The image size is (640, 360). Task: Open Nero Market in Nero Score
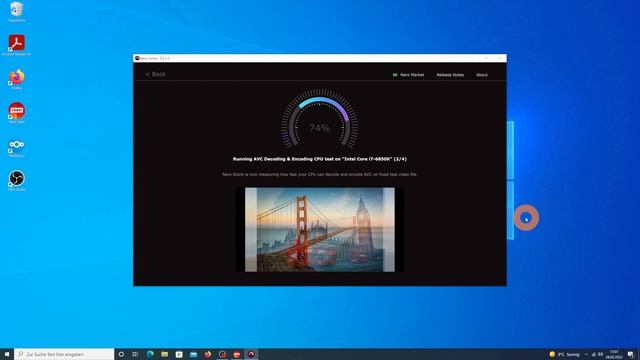(x=408, y=75)
